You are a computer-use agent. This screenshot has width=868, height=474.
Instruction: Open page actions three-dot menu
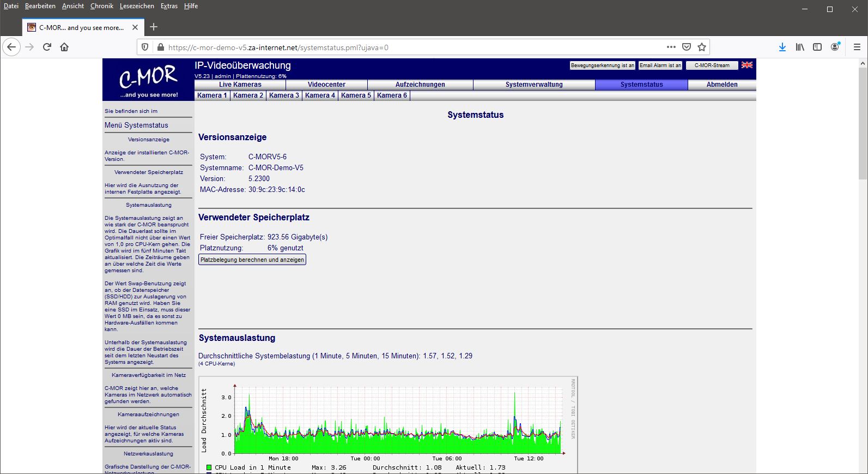pos(671,47)
